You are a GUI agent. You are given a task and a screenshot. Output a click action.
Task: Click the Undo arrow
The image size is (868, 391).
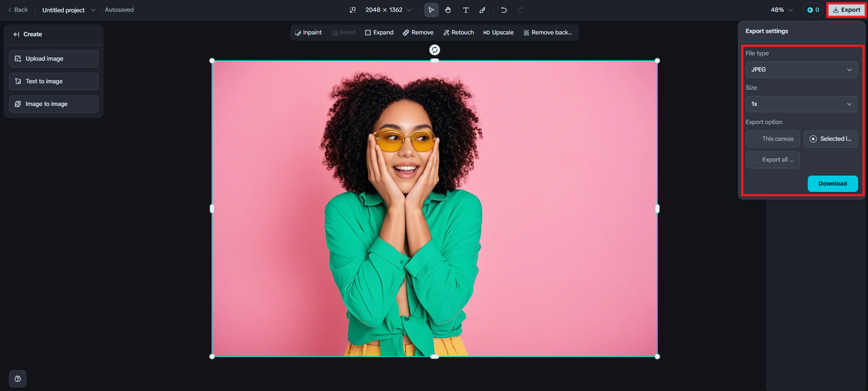coord(503,10)
